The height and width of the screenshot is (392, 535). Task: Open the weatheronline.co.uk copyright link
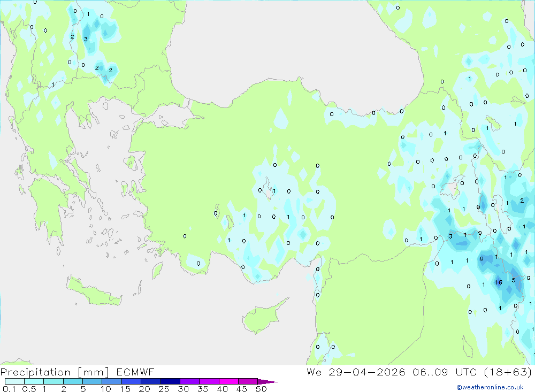pos(490,387)
